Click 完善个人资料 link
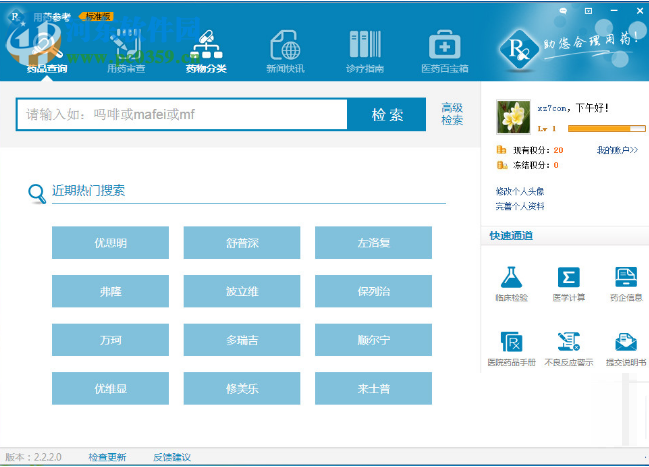The height and width of the screenshot is (467, 649). tap(519, 206)
